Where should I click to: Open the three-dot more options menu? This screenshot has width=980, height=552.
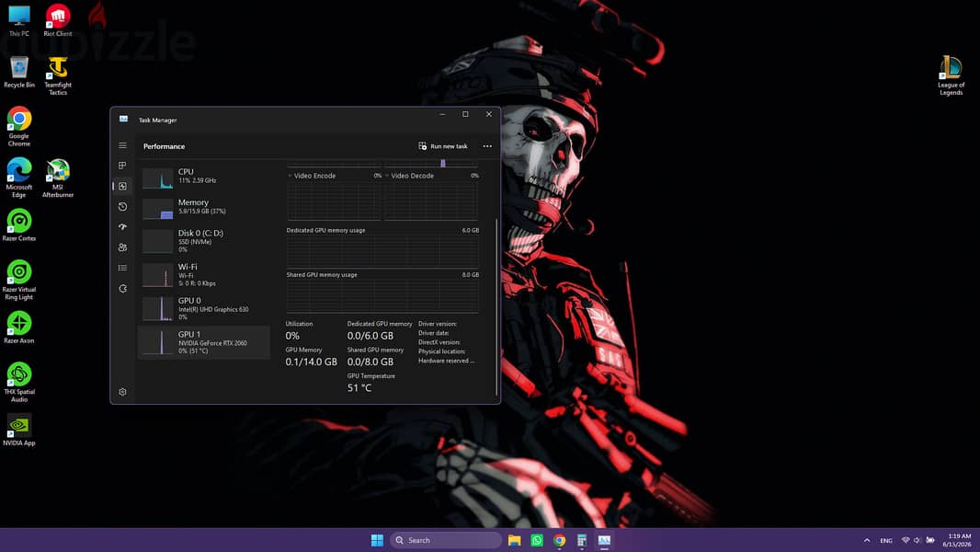click(487, 146)
